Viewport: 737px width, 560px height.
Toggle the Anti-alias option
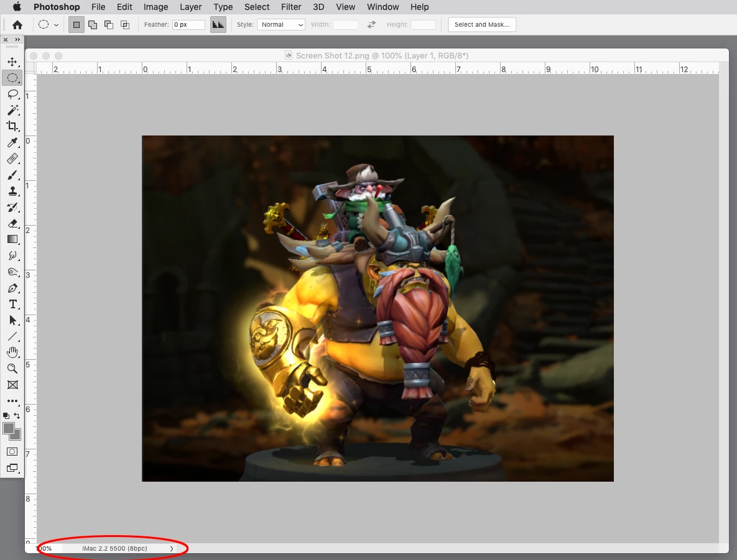218,24
